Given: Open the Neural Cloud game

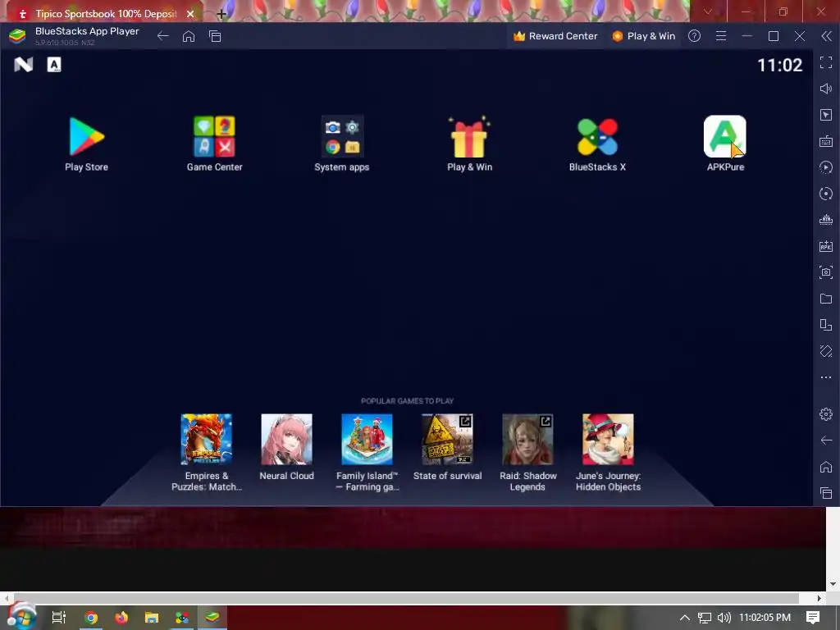Looking at the screenshot, I should pyautogui.click(x=286, y=439).
